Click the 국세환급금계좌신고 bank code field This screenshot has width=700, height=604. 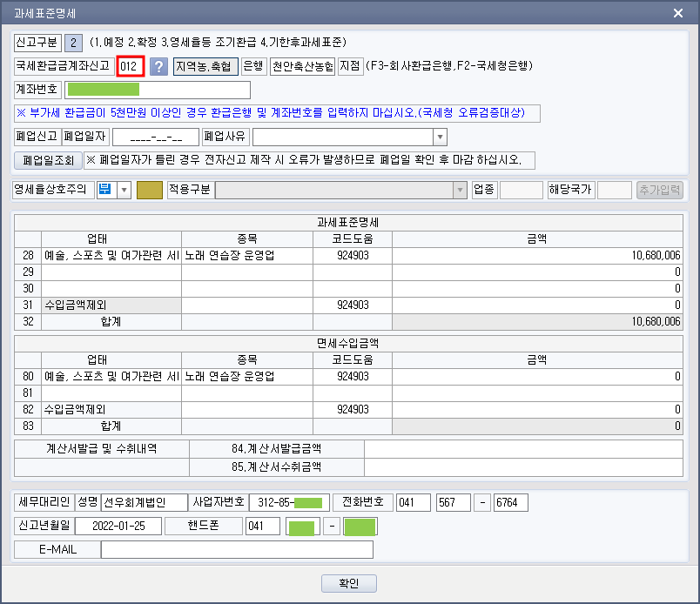[131, 66]
